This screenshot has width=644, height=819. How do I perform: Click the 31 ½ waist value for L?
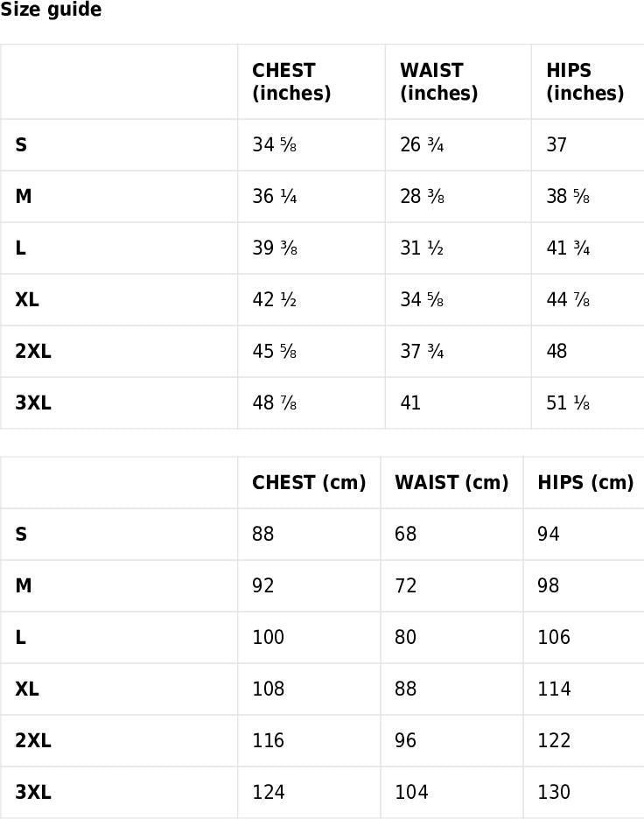(x=422, y=248)
